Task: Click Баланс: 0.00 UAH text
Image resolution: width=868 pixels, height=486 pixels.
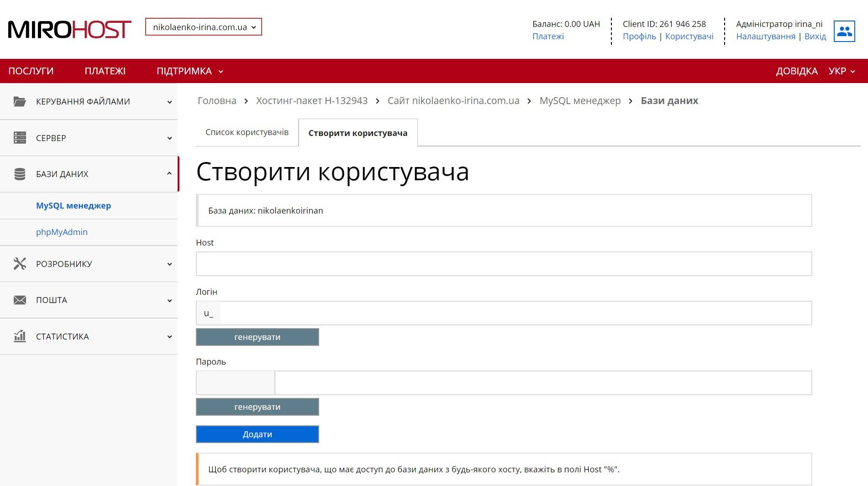Action: point(566,24)
